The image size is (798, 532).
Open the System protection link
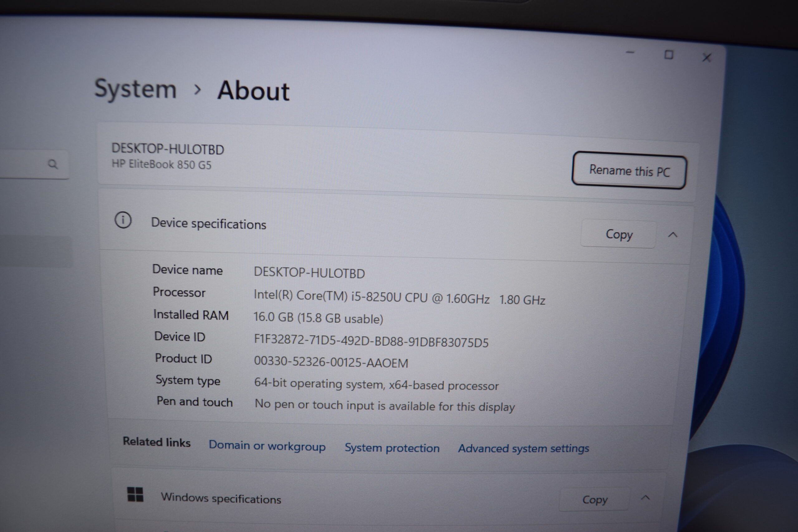(x=392, y=448)
